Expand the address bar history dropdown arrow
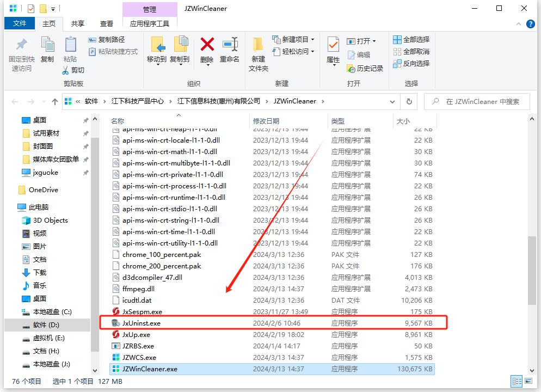 [392, 101]
